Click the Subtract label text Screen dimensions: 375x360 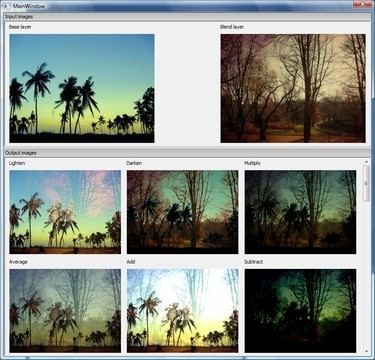click(253, 262)
